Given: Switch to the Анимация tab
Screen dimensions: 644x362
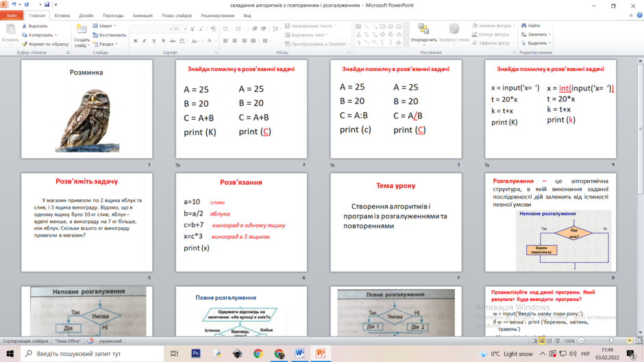Looking at the screenshot, I should pyautogui.click(x=143, y=16).
